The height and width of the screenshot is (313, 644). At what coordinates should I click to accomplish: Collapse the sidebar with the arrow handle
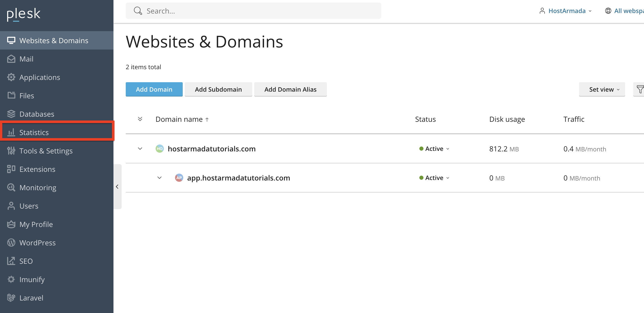(117, 187)
